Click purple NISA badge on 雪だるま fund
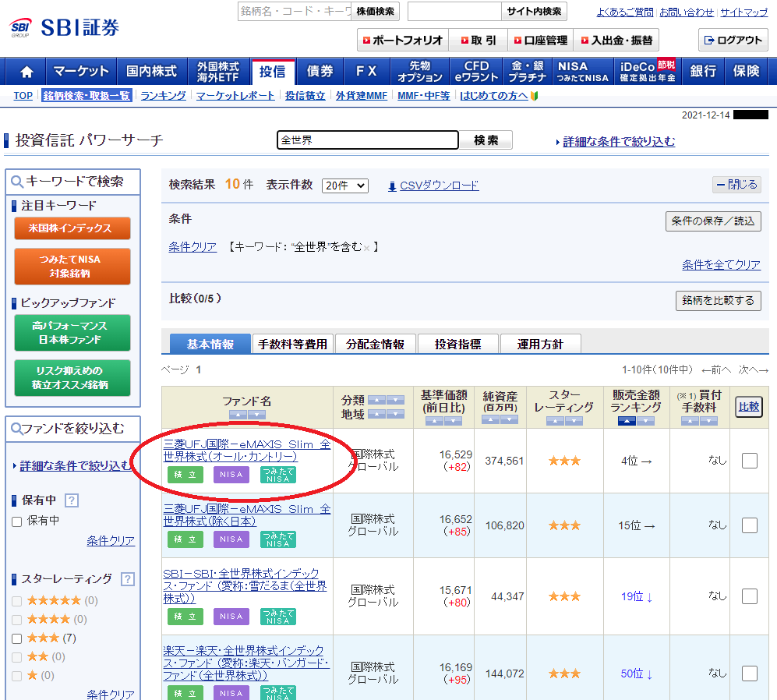 coord(231,617)
